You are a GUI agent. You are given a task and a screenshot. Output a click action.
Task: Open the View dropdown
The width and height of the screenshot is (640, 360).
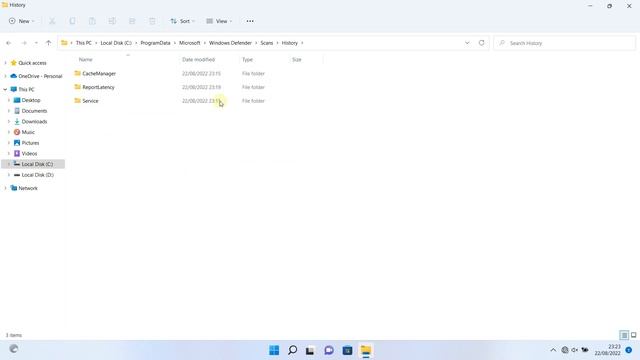pos(219,21)
